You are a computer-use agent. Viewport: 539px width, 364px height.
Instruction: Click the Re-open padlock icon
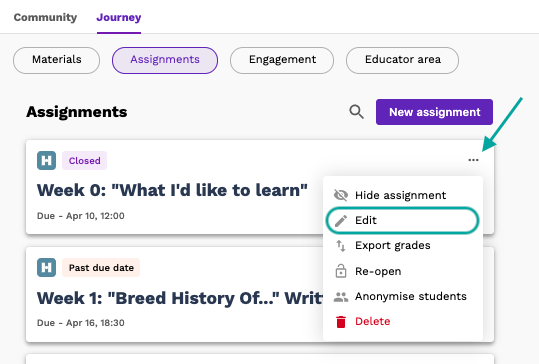coord(341,271)
